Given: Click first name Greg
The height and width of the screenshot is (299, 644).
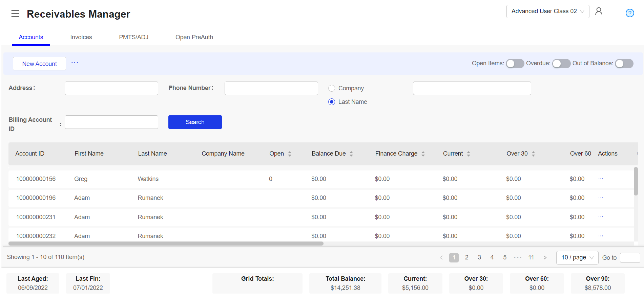Looking at the screenshot, I should [81, 179].
